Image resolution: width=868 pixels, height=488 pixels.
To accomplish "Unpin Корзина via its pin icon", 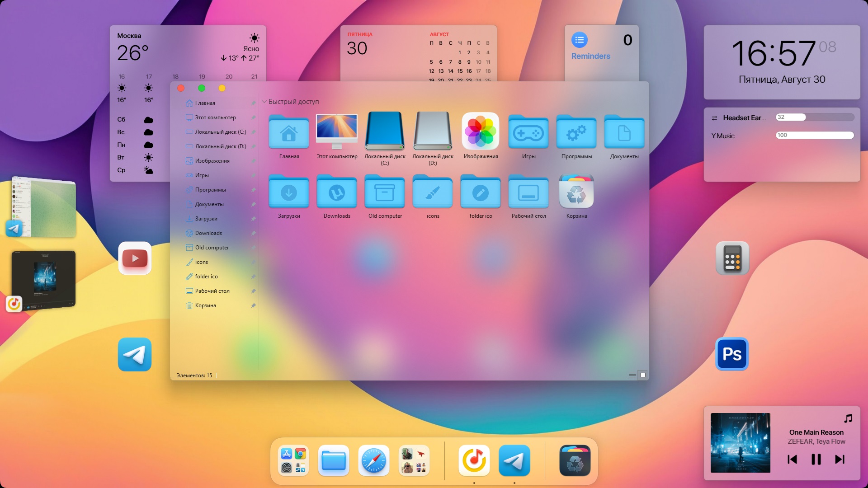I will [253, 305].
